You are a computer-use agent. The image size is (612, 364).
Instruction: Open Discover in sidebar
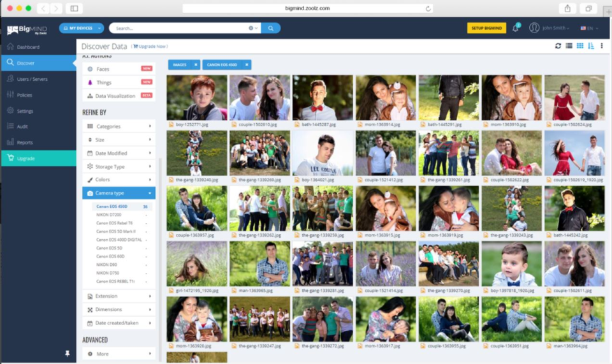tap(39, 63)
